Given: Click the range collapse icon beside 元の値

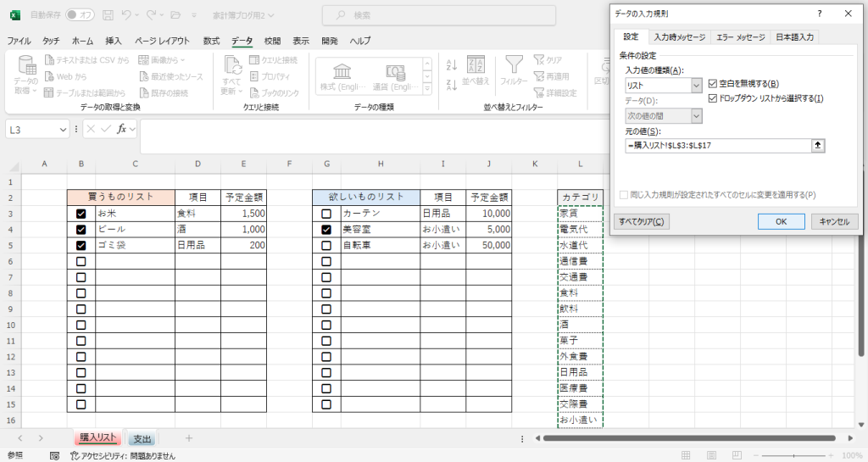Looking at the screenshot, I should tap(818, 146).
